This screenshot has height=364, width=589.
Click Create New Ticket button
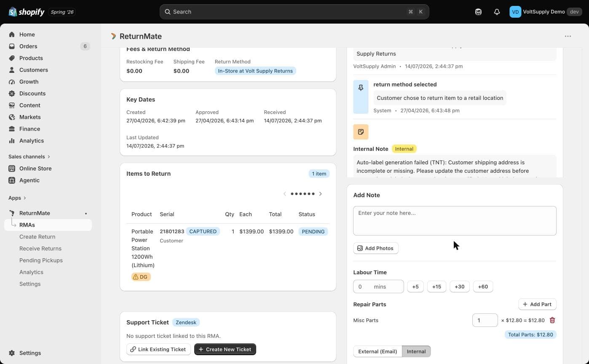coord(225,349)
